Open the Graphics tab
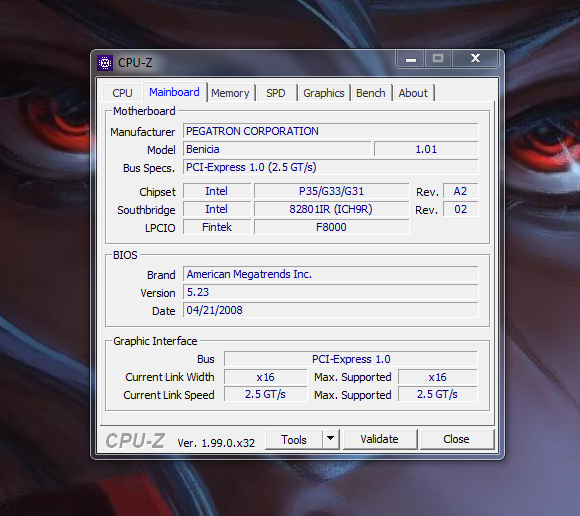 [324, 93]
